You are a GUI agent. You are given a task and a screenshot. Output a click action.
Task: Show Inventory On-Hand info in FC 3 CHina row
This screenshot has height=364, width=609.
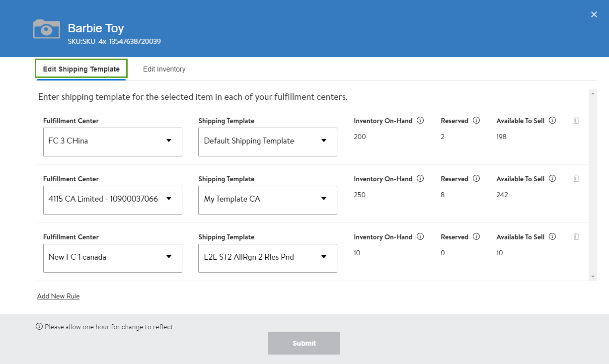(420, 120)
